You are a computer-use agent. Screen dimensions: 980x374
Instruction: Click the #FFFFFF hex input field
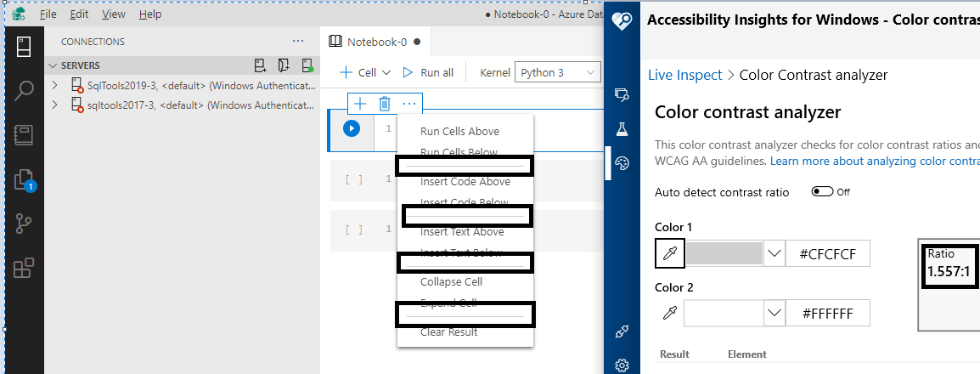[827, 313]
